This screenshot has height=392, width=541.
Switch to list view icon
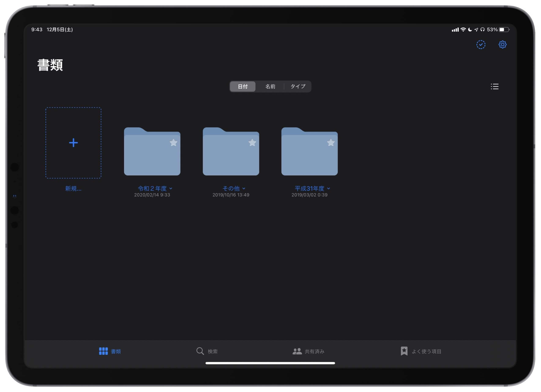pos(495,87)
